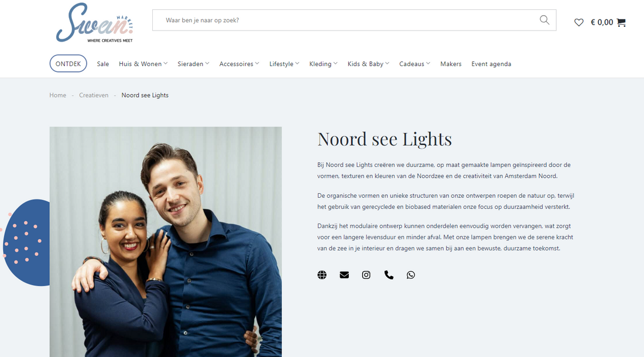The image size is (644, 357).
Task: Open the shopping cart icon
Action: point(621,23)
